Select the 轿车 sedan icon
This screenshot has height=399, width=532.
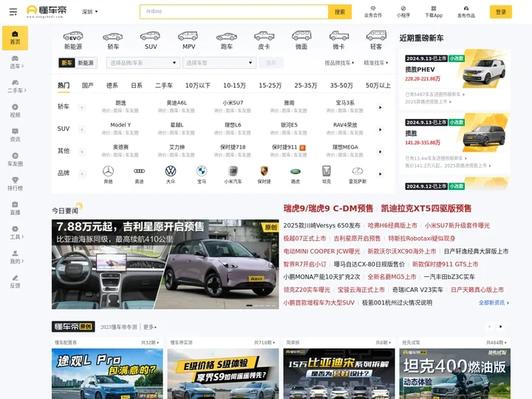point(112,40)
